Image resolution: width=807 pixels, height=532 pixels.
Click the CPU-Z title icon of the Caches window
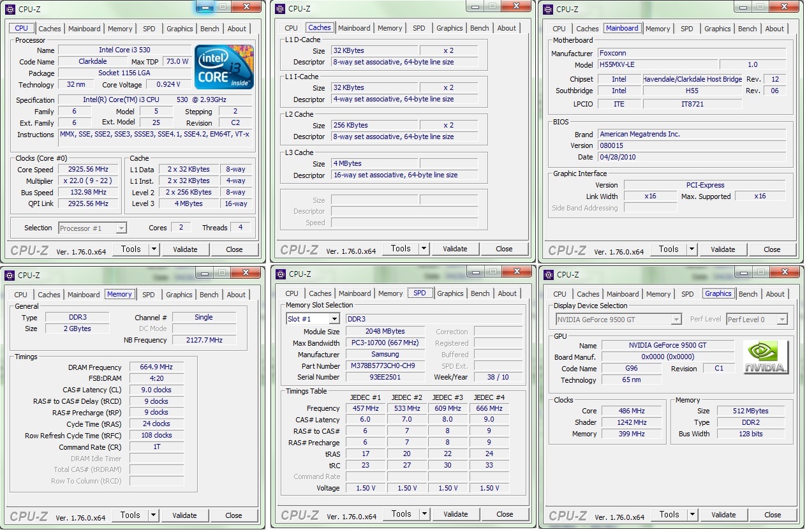point(279,9)
